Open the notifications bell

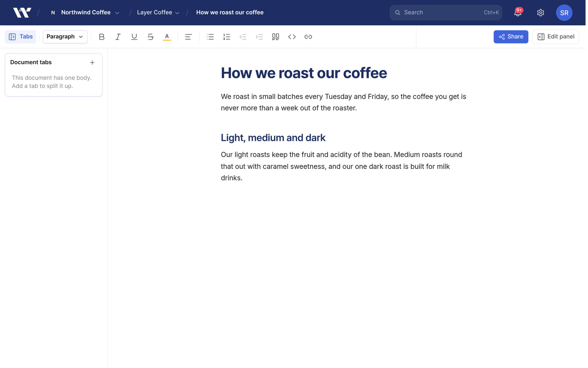[x=517, y=12]
